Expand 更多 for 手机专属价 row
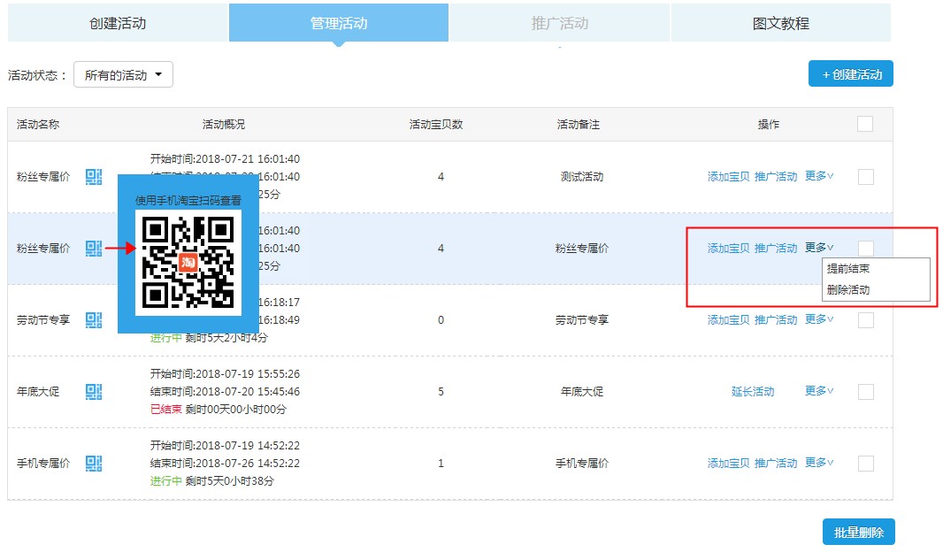The width and height of the screenshot is (943, 560). [x=819, y=463]
